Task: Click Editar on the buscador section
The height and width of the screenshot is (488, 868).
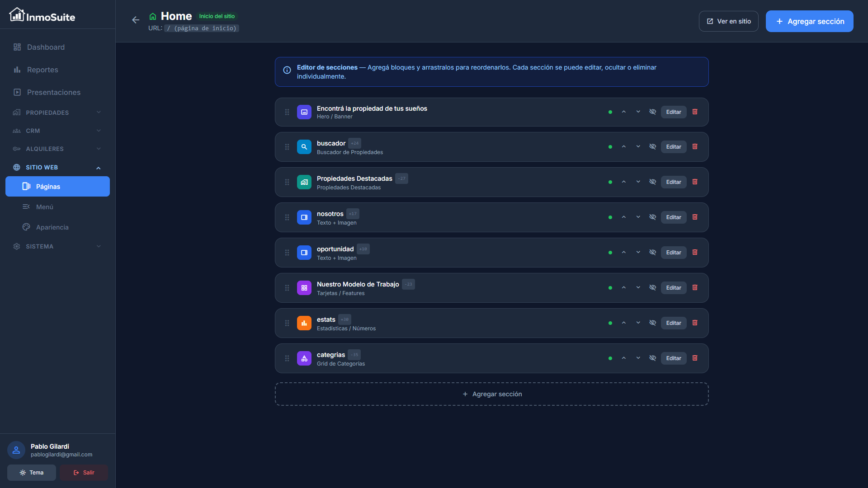Action: coord(673,147)
